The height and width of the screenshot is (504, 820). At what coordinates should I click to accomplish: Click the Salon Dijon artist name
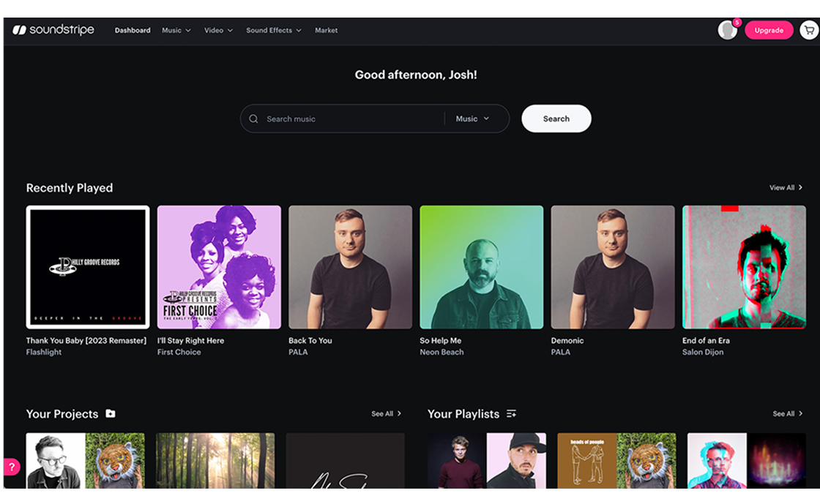tap(703, 352)
